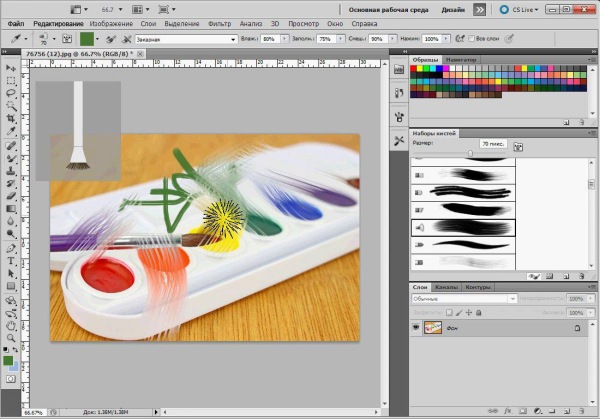Select the Move tool at the top of the toolbox
The image size is (600, 419).
coord(10,65)
